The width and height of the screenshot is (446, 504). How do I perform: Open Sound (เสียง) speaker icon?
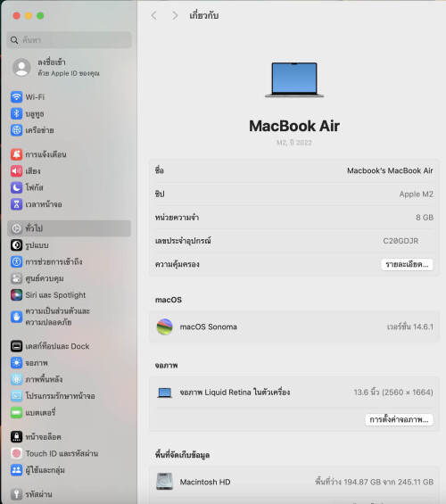pyautogui.click(x=16, y=171)
